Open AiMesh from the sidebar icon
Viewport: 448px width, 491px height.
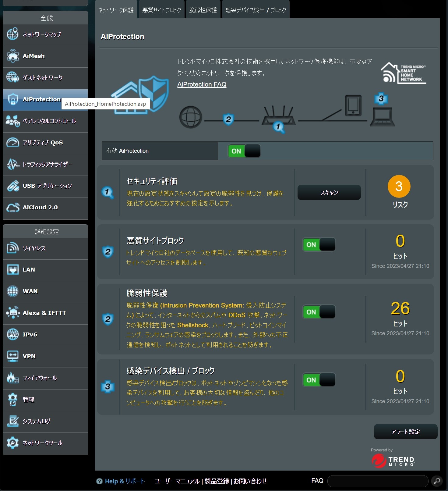12,56
